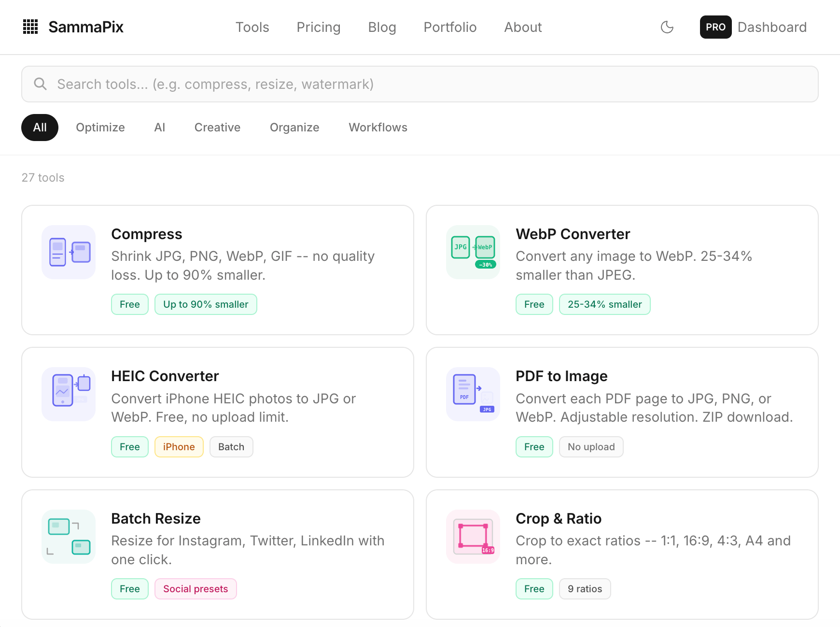Open the Tools navigation menu
This screenshot has height=627, width=840.
252,27
